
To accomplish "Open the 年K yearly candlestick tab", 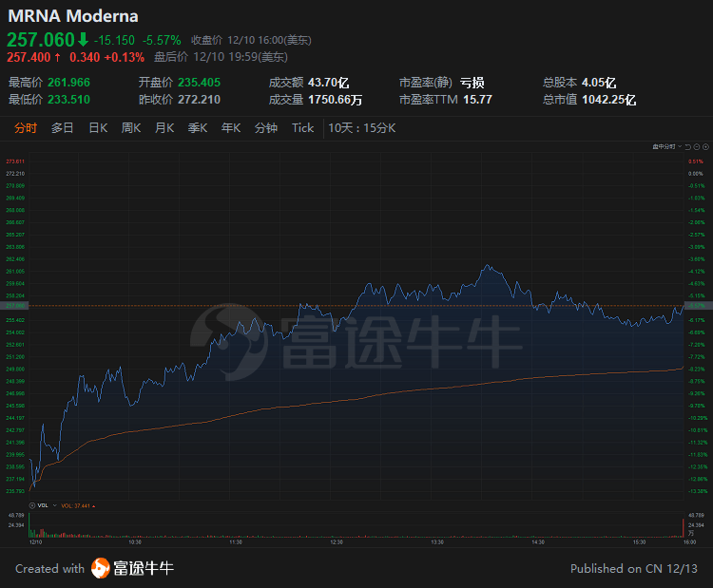I will click(231, 128).
